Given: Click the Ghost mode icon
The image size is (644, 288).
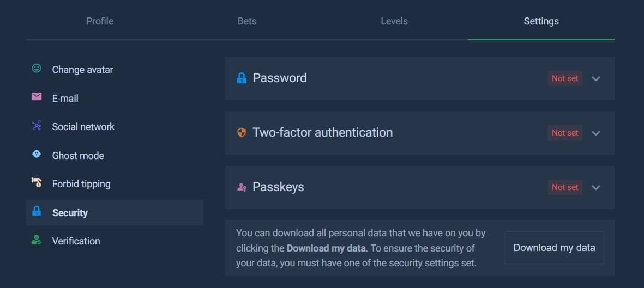Looking at the screenshot, I should click(x=37, y=155).
